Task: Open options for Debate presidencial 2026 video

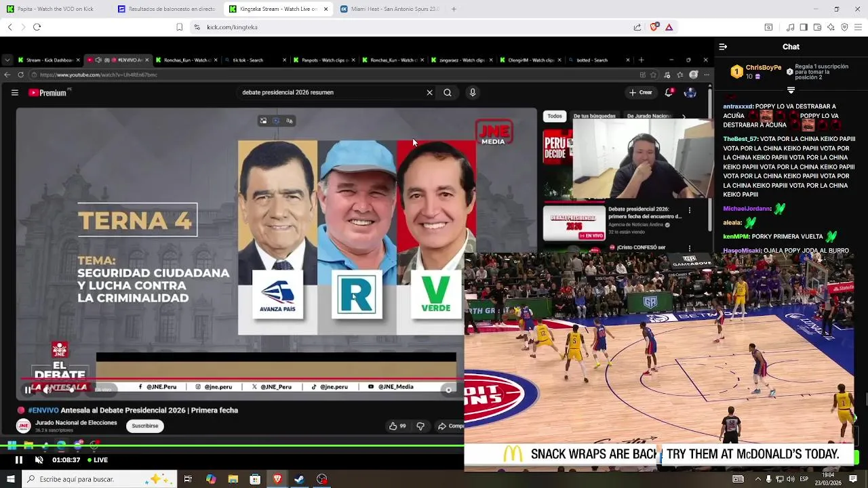Action: 690,211
